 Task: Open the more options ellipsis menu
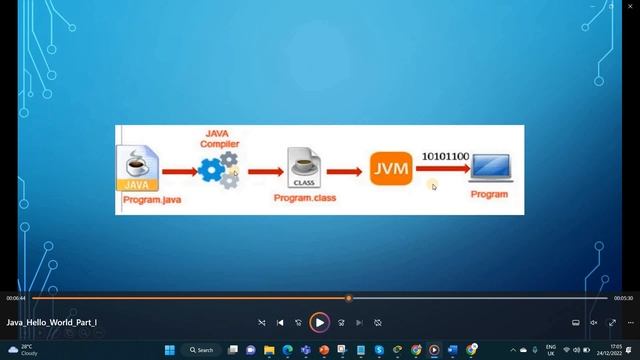631,323
